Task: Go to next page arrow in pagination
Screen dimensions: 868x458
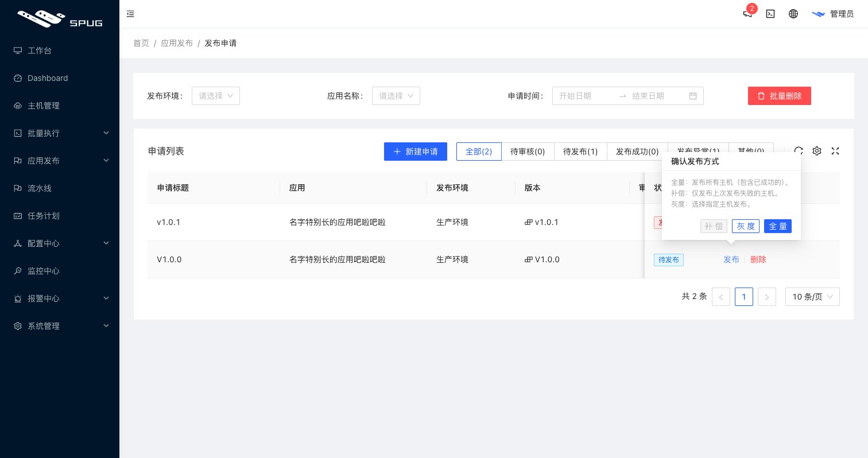Action: [x=767, y=297]
